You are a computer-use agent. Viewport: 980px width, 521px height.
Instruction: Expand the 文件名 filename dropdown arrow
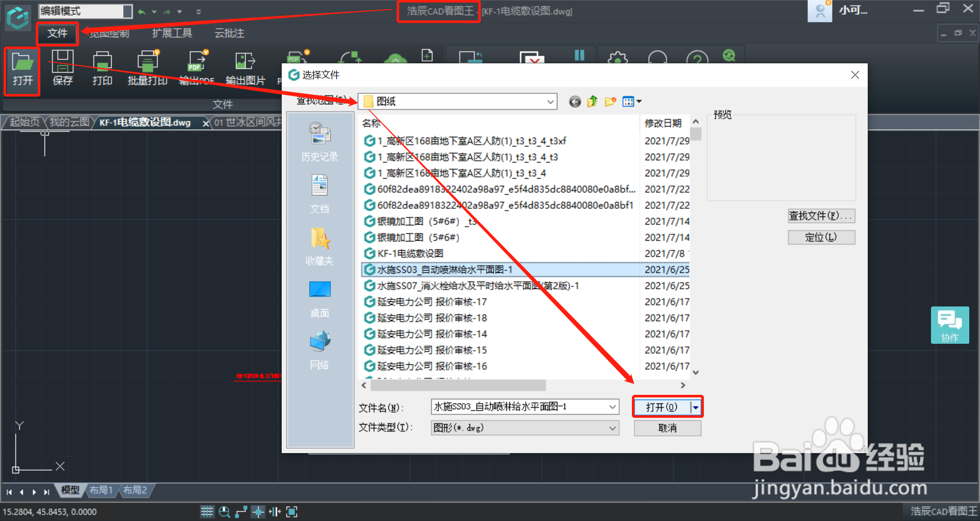tap(612, 407)
